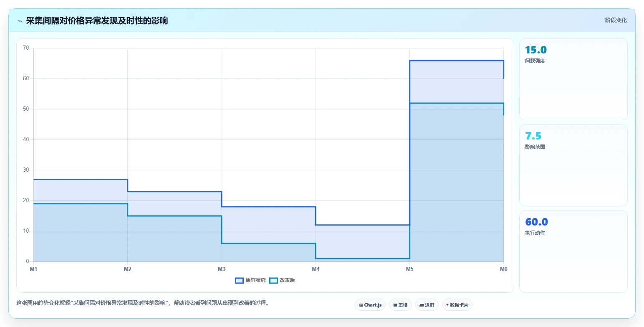Screen dimensions: 644x327
Task: Click the chart description text below the chart
Action: pos(142,303)
